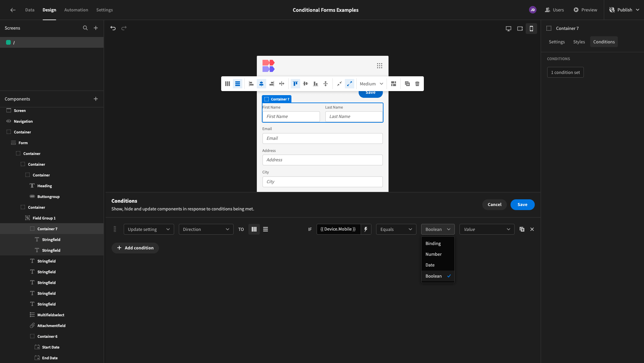This screenshot has width=644, height=363.
Task: Click the Email input in preview
Action: [x=322, y=138]
